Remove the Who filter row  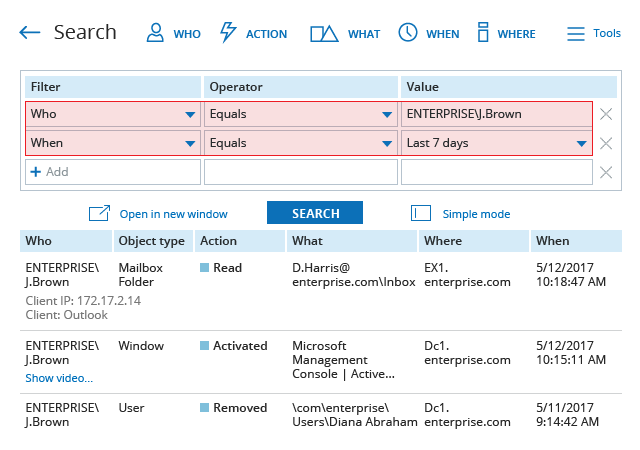(x=606, y=114)
